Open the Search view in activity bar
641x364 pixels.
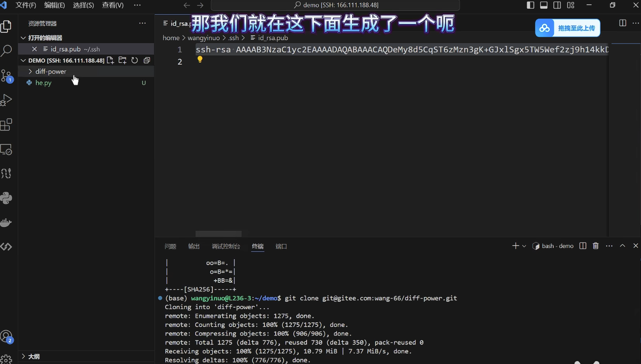(x=6, y=50)
